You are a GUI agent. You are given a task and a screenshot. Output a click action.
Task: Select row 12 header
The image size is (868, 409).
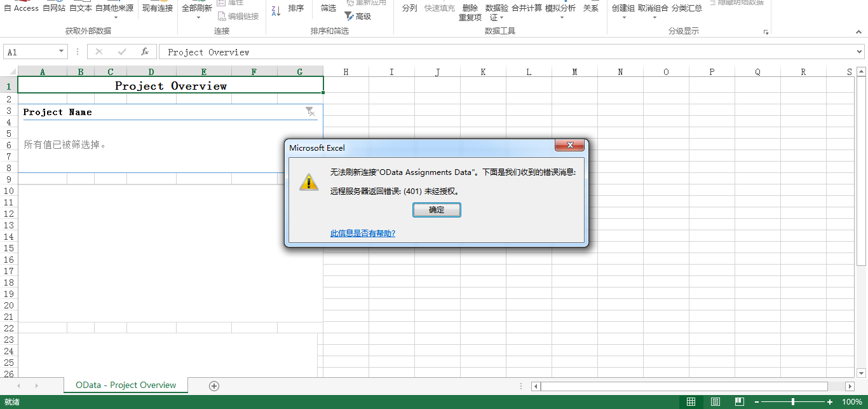9,214
